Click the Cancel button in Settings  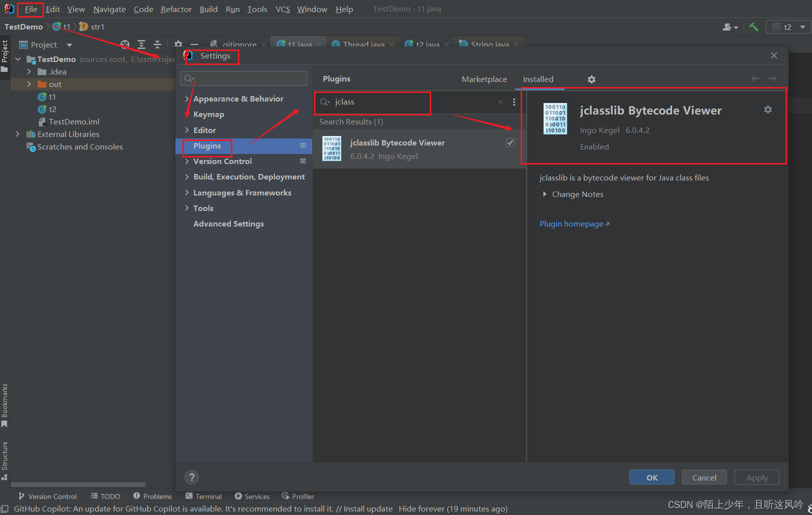(704, 477)
